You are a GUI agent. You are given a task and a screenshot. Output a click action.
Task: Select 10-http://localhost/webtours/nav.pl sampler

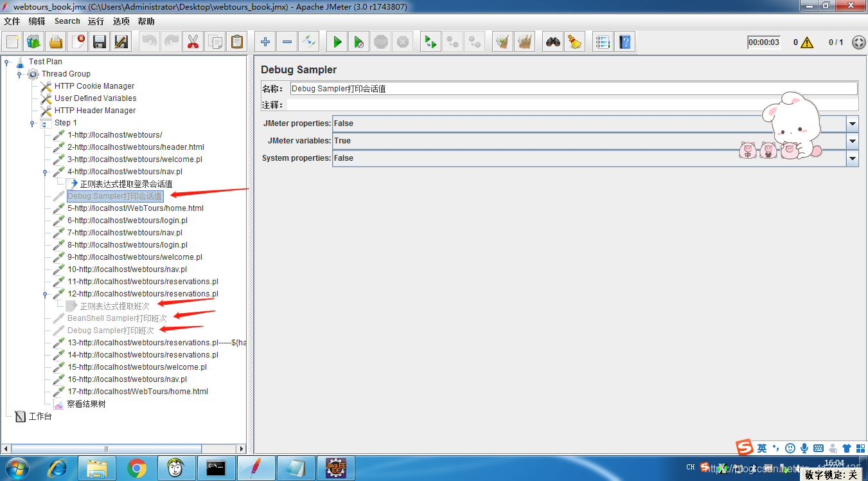pos(127,269)
